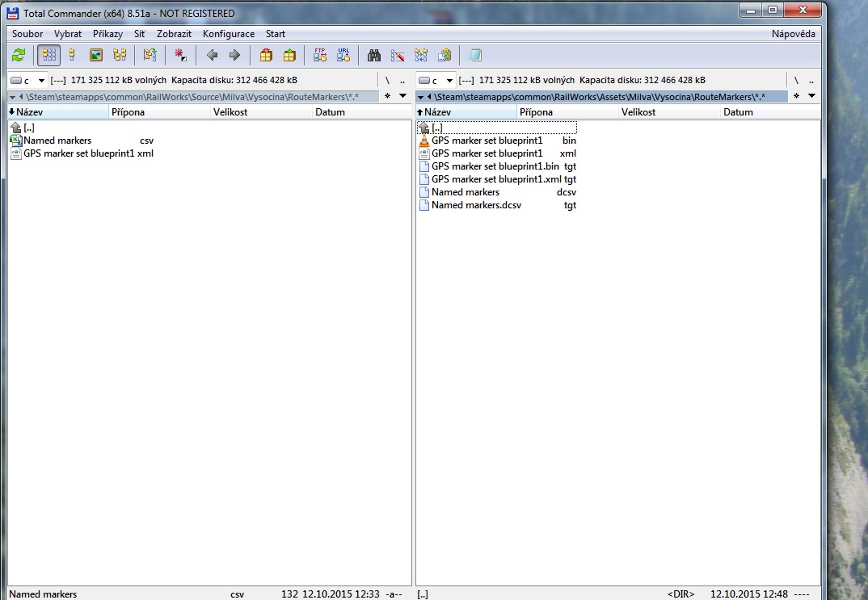Show the directory tree icon
Image resolution: width=868 pixels, height=600 pixels.
coord(120,55)
